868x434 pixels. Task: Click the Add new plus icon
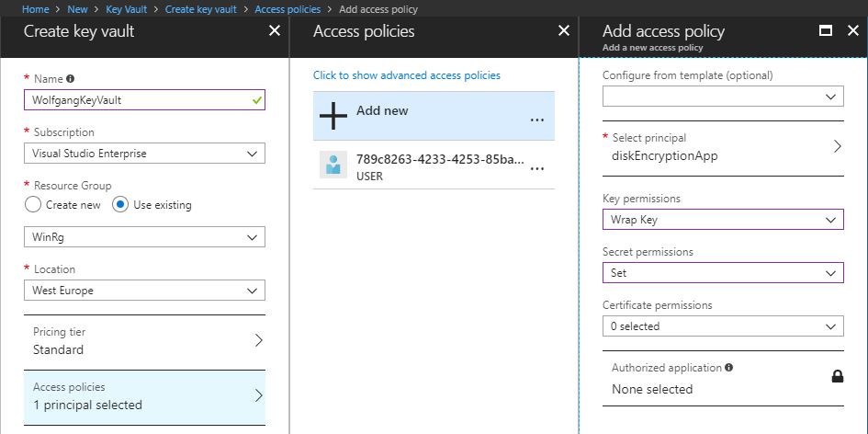click(333, 116)
